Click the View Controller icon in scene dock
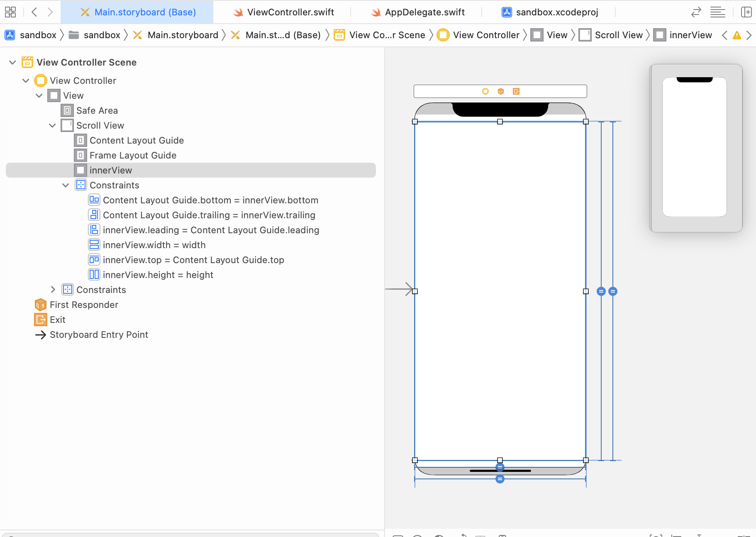Viewport: 756px width, 537px height. tap(485, 91)
